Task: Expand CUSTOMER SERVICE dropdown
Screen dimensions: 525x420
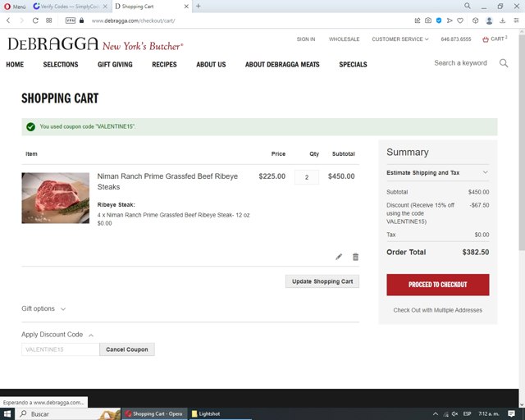Action: pyautogui.click(x=400, y=39)
